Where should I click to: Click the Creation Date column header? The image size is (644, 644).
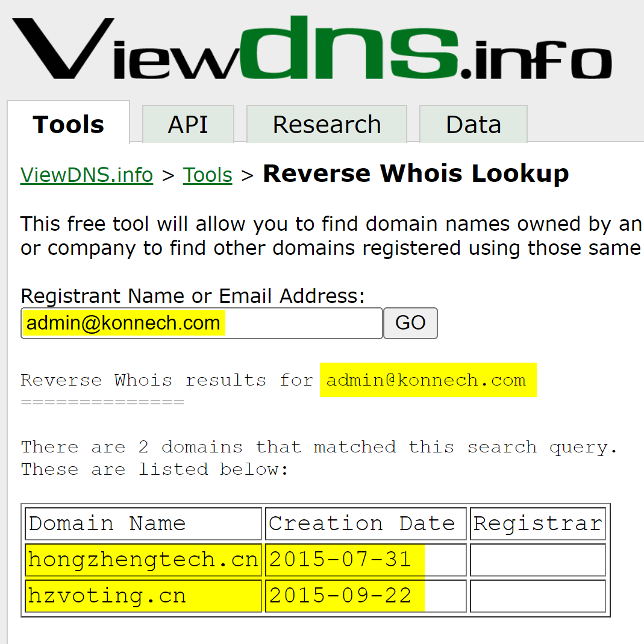(x=366, y=524)
